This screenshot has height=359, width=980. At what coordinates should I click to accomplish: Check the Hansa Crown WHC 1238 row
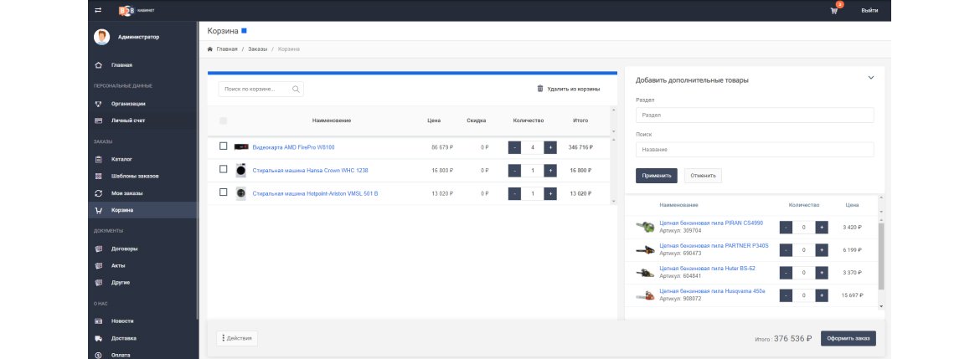(x=223, y=169)
